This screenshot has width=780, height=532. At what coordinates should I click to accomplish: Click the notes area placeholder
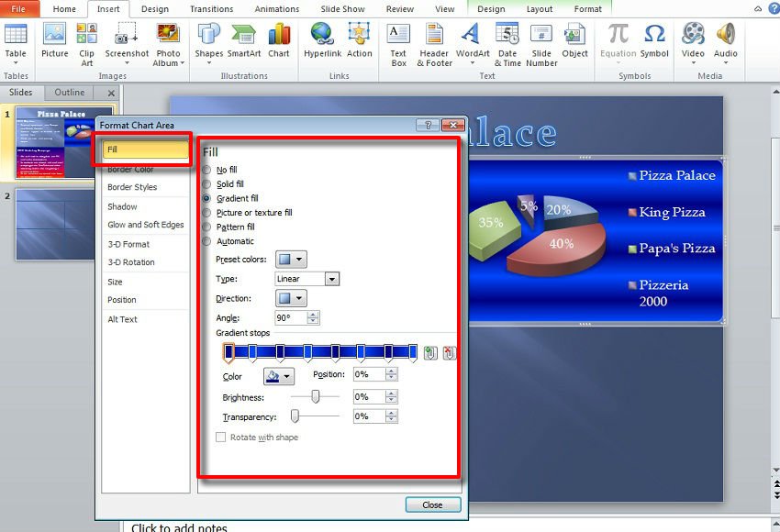pyautogui.click(x=179, y=527)
